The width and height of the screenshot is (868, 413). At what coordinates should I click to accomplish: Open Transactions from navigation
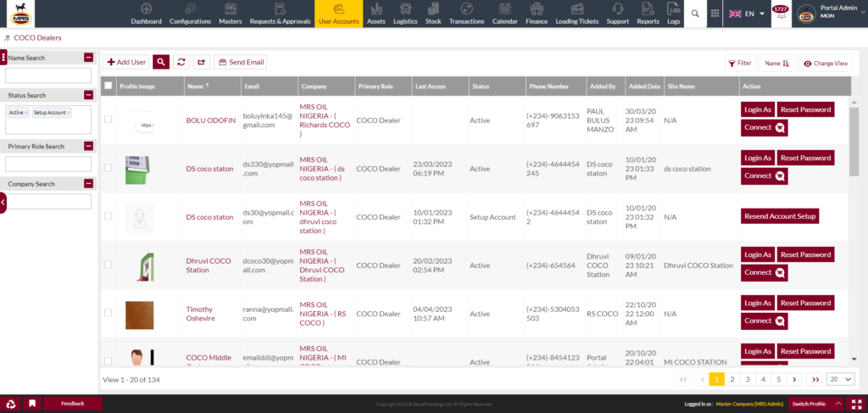tap(467, 14)
